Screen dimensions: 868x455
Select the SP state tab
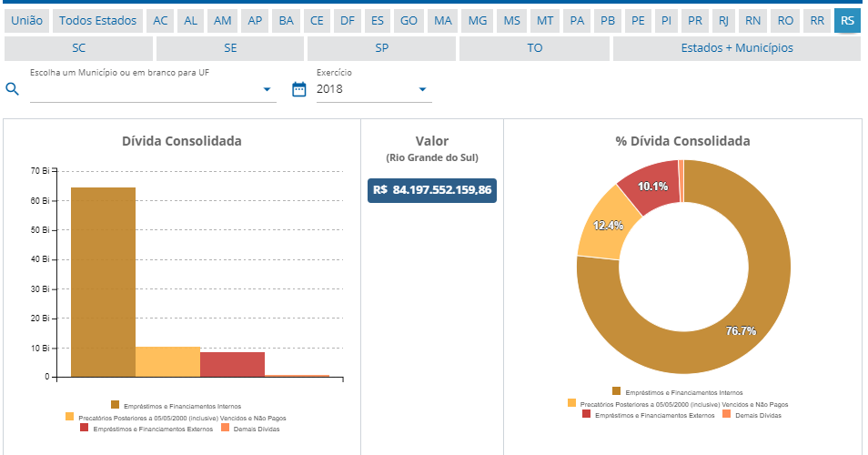coord(381,48)
